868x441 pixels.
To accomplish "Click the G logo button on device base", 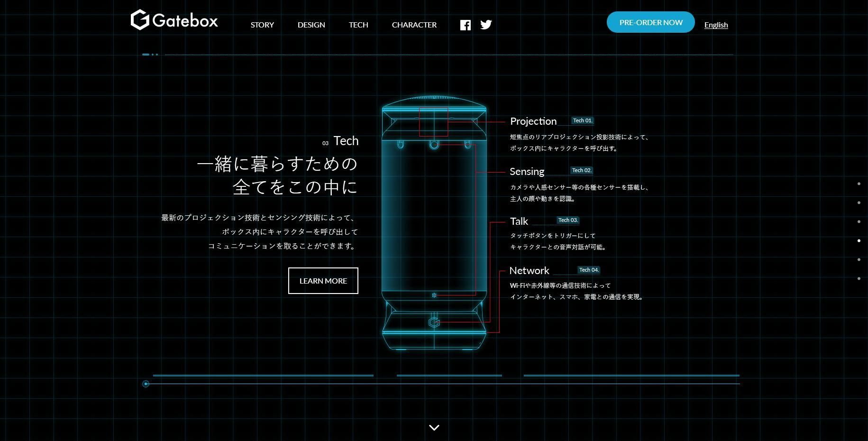I will 434,322.
